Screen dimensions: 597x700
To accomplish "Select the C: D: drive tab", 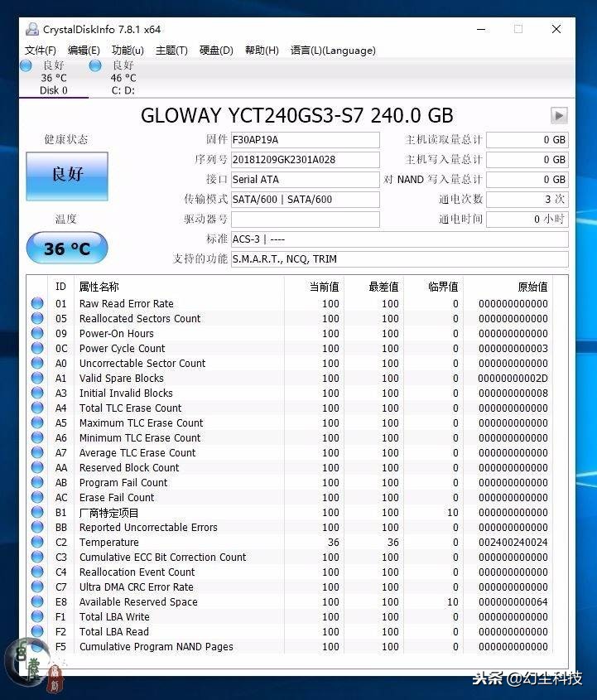I will pos(123,78).
